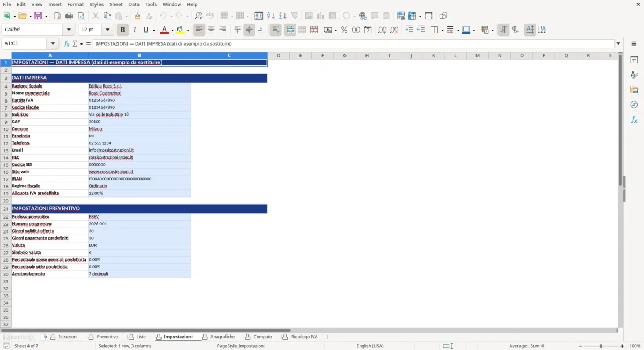Image resolution: width=644 pixels, height=350 pixels.
Task: Open Find & Replace icon
Action: tap(199, 16)
